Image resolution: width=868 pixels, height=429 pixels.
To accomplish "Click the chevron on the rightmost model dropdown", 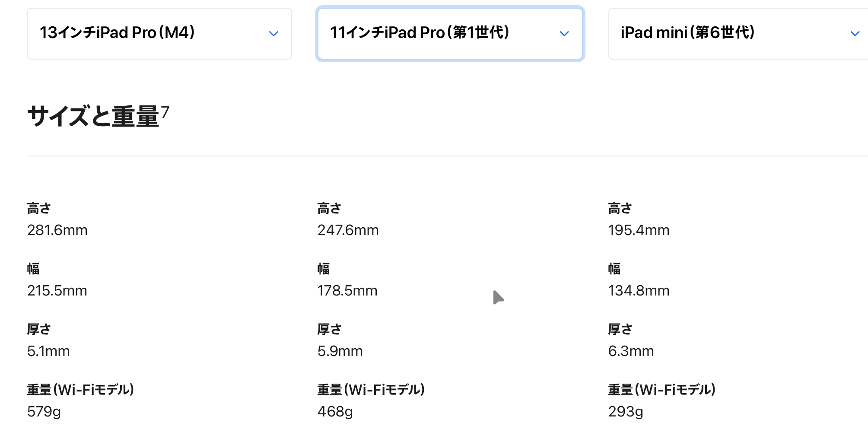I will point(854,33).
